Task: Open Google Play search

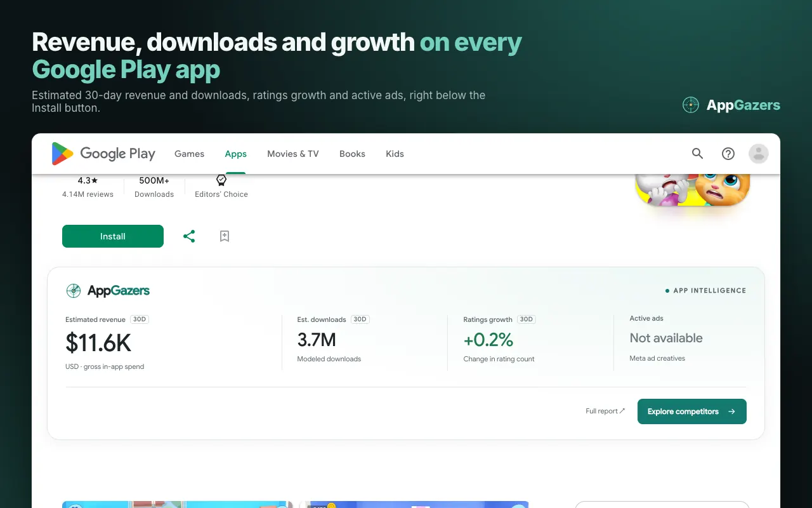Action: pyautogui.click(x=698, y=154)
